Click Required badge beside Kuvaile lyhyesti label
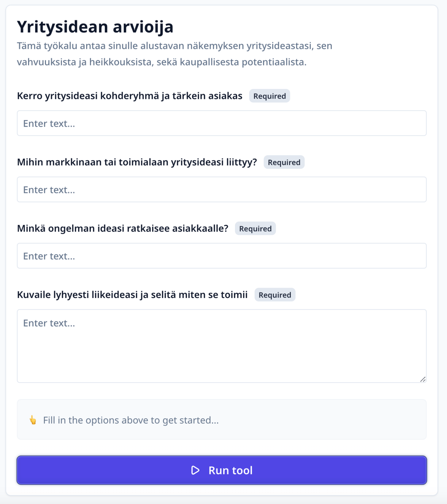This screenshot has width=447, height=504. pos(275,295)
